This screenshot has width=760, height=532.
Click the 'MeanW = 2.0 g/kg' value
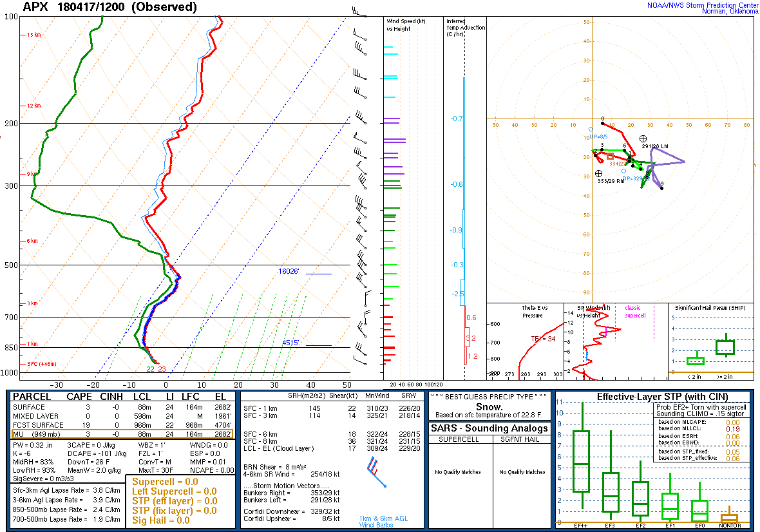pyautogui.click(x=94, y=470)
